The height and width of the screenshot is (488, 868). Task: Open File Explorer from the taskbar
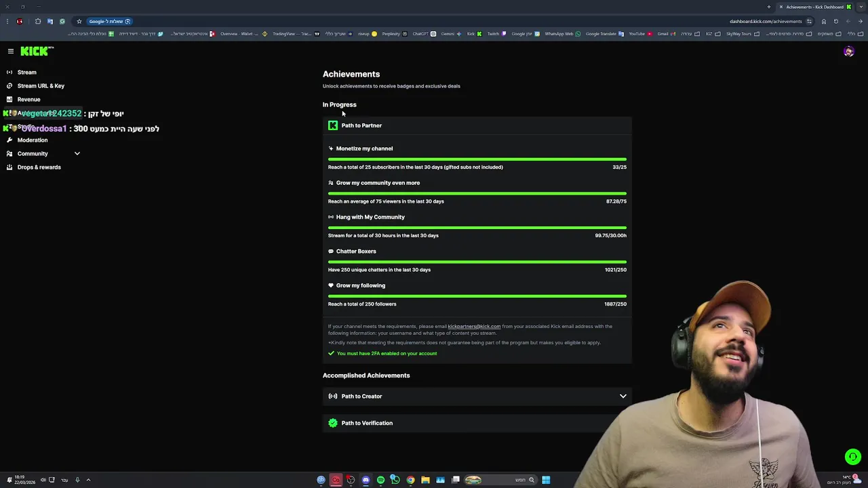click(425, 480)
